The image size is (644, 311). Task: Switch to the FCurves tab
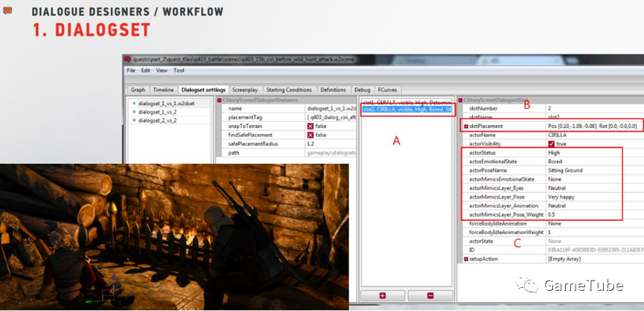[387, 90]
